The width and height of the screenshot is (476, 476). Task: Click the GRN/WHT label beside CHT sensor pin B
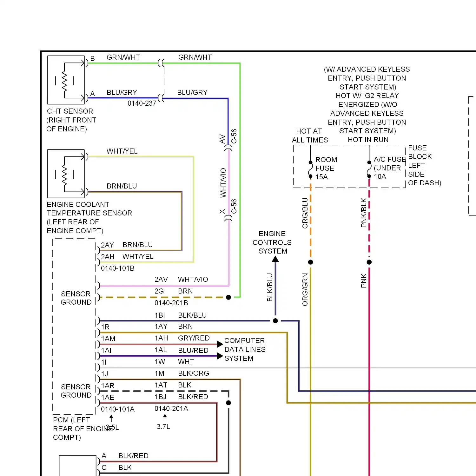tap(123, 57)
